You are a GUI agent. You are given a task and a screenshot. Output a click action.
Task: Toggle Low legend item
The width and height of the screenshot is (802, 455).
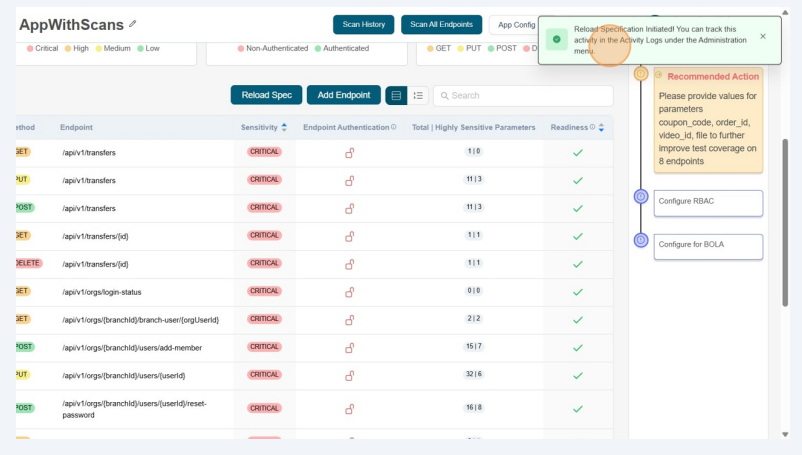click(148, 48)
